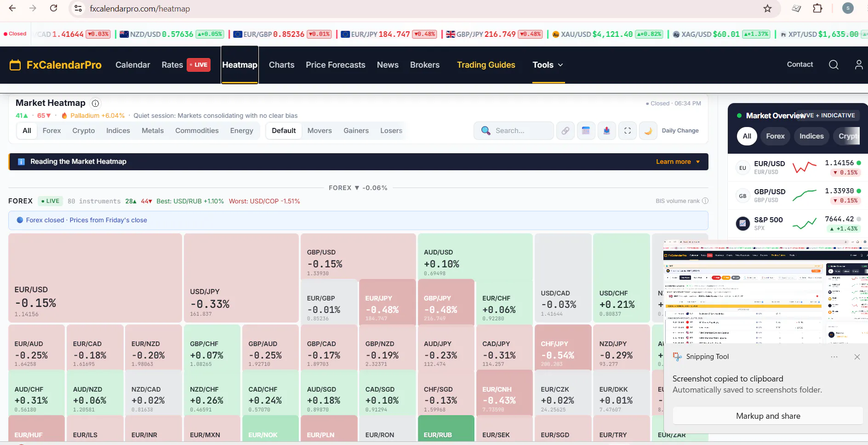Open the browser extensions puzzle icon
The height and width of the screenshot is (445, 868).
click(817, 8)
